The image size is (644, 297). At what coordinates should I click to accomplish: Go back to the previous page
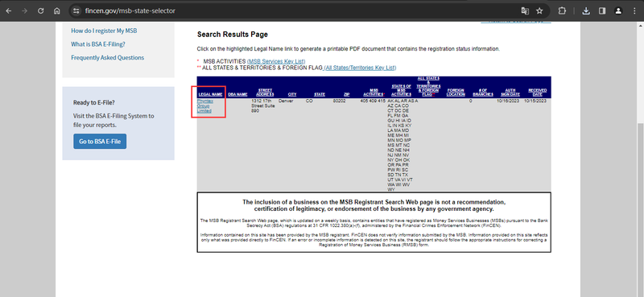coord(9,11)
